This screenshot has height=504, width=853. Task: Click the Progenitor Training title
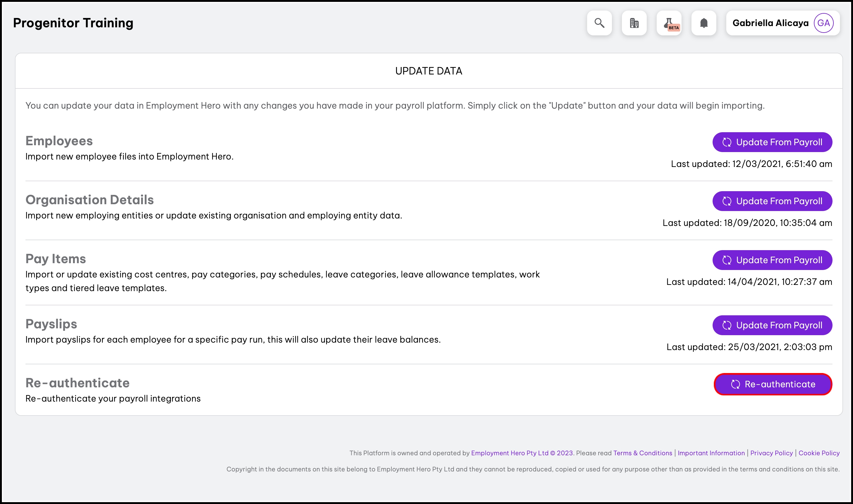coord(73,23)
